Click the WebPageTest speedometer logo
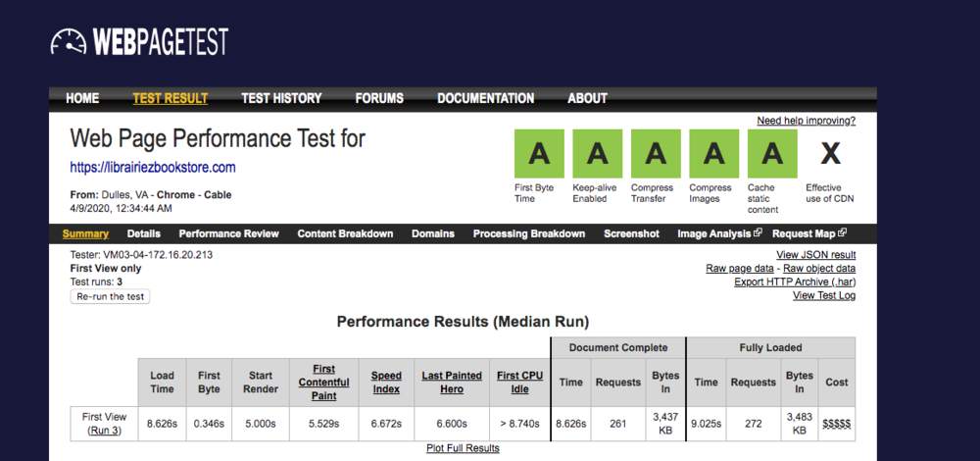Viewport: 980px width, 461px height. coord(69,41)
